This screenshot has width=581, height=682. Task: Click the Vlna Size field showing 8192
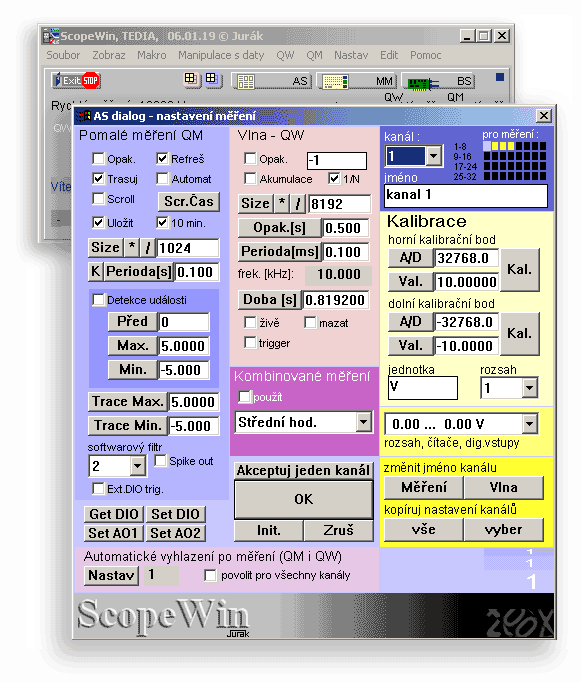(x=340, y=204)
